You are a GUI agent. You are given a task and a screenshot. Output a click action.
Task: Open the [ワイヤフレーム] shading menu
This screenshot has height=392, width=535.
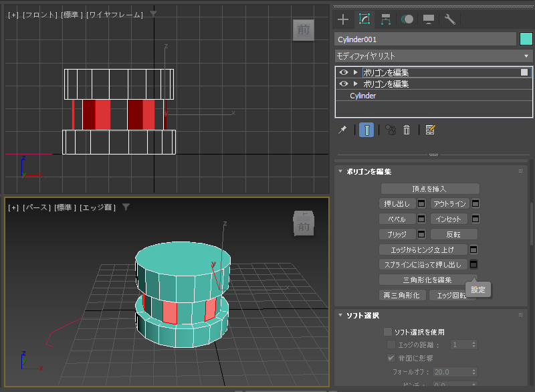[114, 15]
